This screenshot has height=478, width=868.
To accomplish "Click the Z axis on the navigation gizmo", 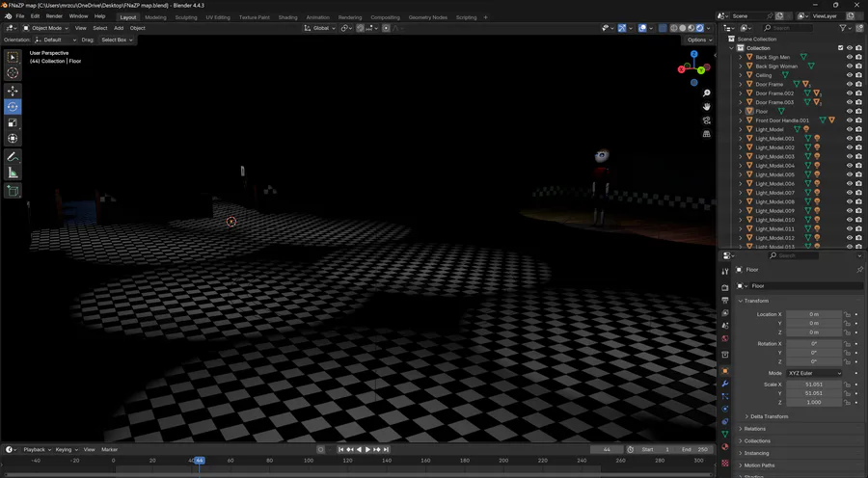I will (693, 54).
